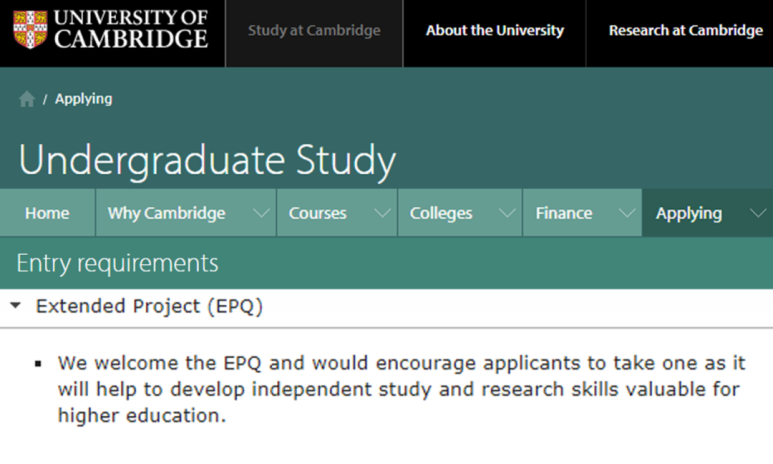The image size is (773, 464).
Task: Click the University of Cambridge wordmark text
Action: 131,29
